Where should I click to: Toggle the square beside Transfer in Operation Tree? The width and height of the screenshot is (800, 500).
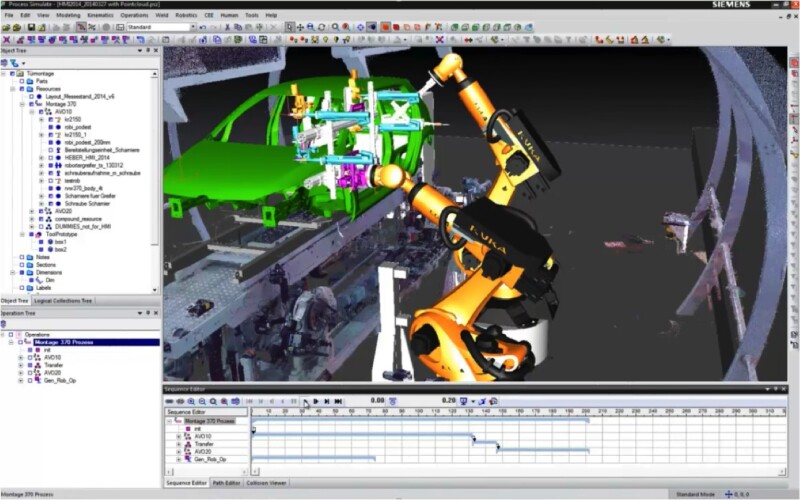(30, 365)
